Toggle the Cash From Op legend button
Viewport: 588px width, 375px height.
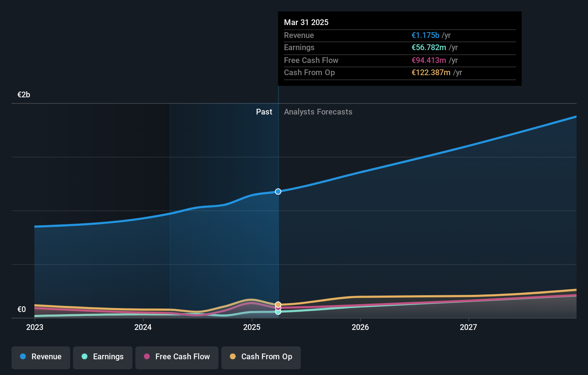click(x=261, y=357)
